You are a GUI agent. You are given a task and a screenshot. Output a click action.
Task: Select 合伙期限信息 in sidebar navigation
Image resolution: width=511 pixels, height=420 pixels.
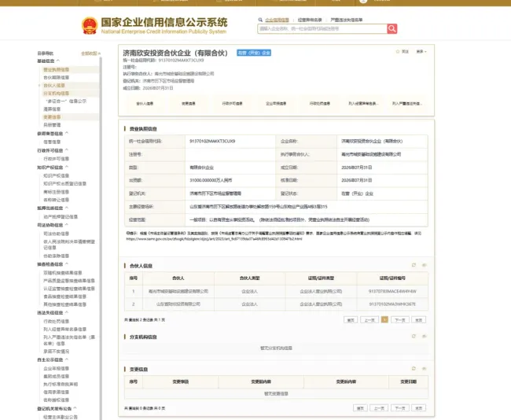56,78
